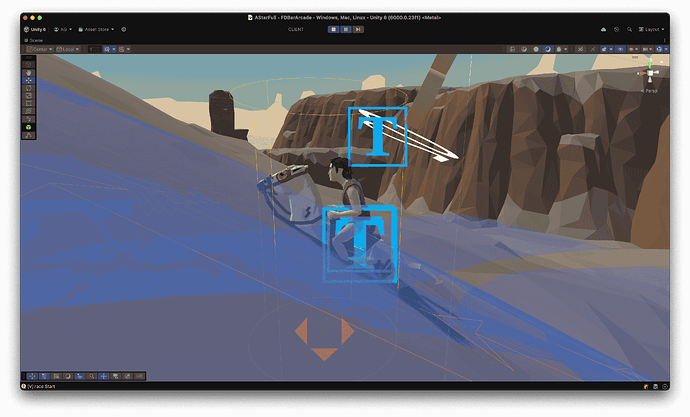Toggle the Gizmos button
The height and width of the screenshot is (417, 690).
point(659,49)
